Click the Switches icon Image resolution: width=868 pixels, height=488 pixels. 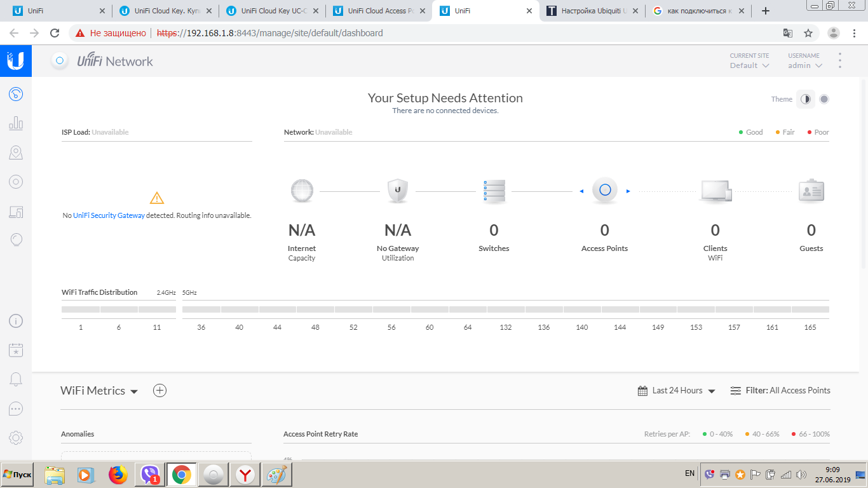[494, 191]
